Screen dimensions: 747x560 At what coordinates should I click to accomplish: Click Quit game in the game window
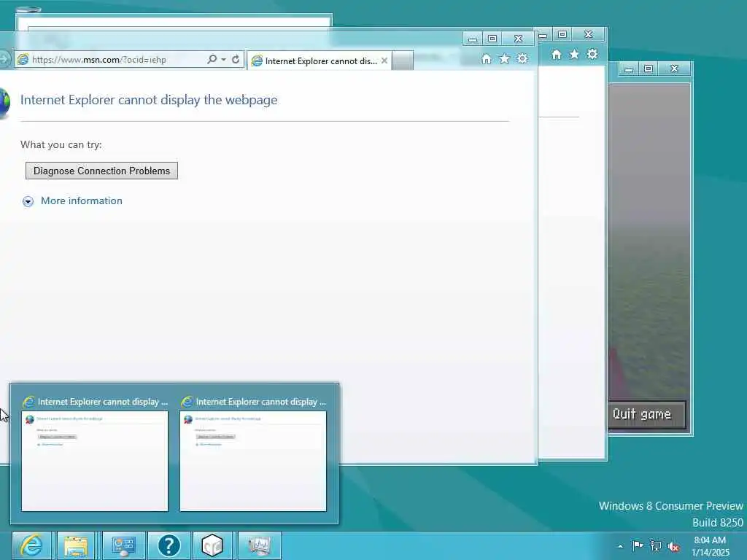pos(647,414)
